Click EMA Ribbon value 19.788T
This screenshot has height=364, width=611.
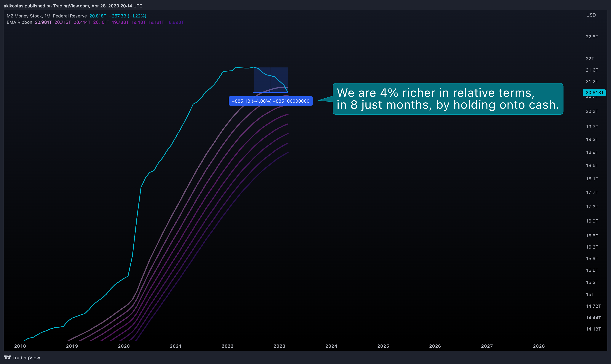(120, 22)
